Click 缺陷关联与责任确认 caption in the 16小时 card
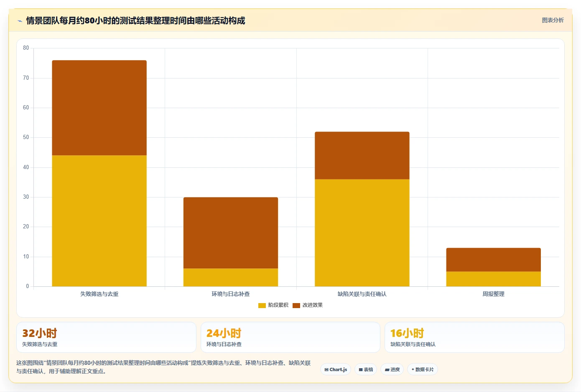Image resolution: width=581 pixels, height=392 pixels. [413, 344]
